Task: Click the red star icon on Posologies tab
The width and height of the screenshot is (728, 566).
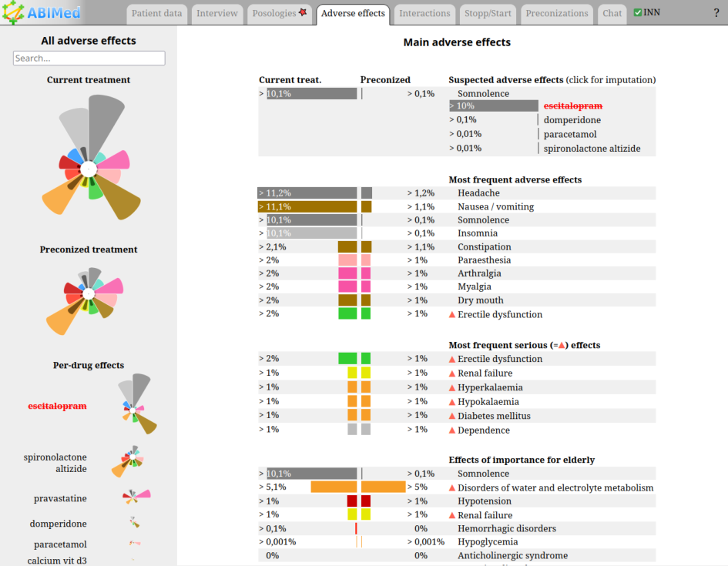Action: pyautogui.click(x=303, y=12)
